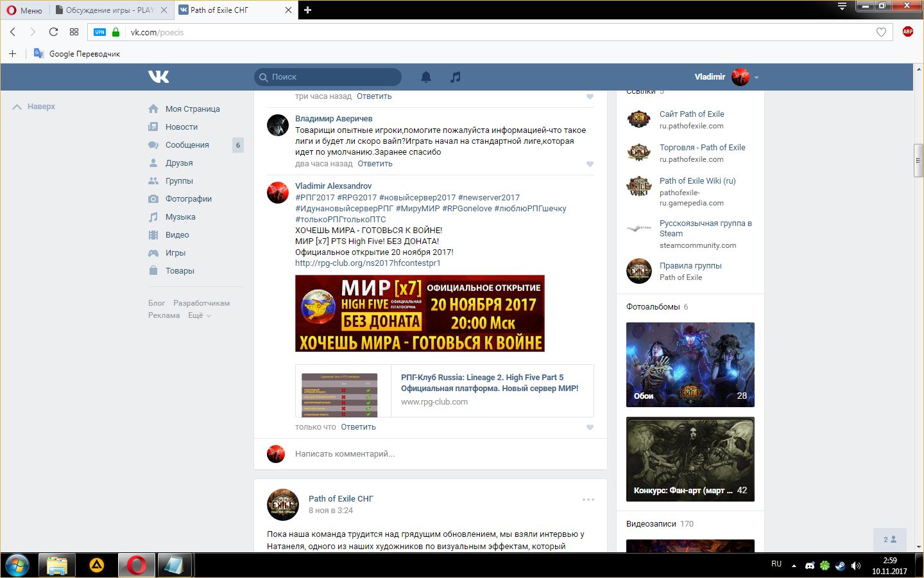Image resolution: width=924 pixels, height=578 pixels.
Task: Open the Discord tray icon
Action: click(810, 566)
